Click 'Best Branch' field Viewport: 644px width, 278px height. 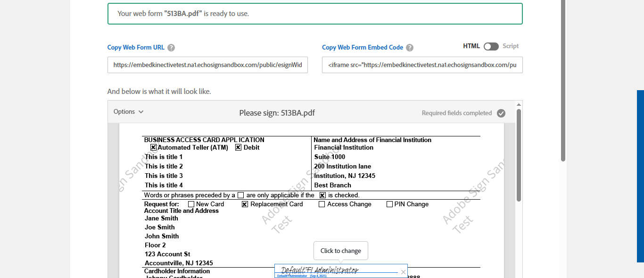click(332, 185)
